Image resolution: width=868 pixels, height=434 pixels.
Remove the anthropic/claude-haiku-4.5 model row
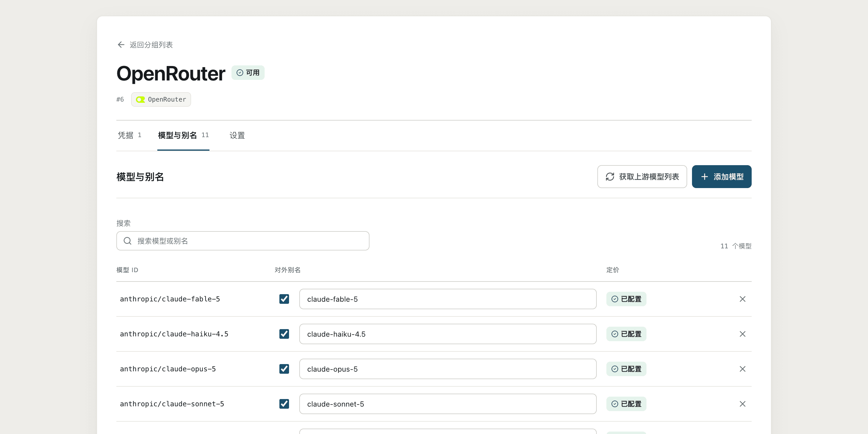(742, 334)
